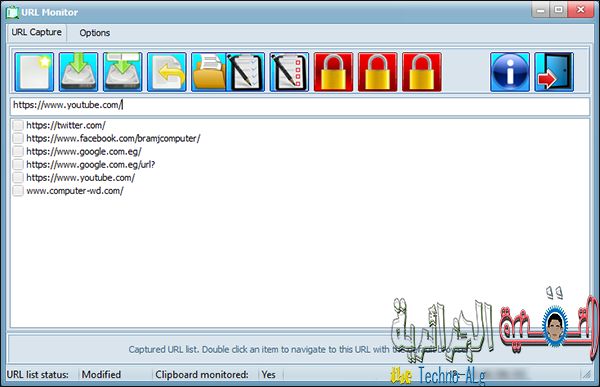Click the save-as icon with dialog and arrow
This screenshot has height=387, width=600.
click(122, 72)
